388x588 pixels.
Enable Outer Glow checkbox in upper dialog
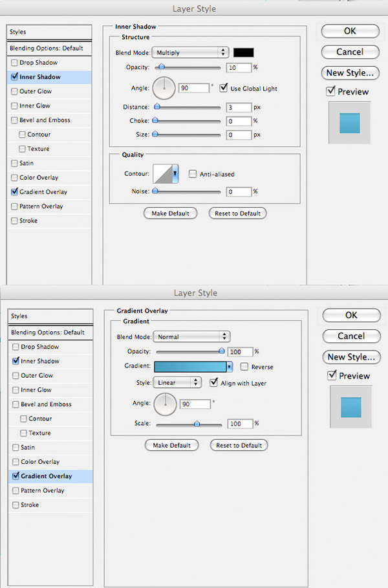pos(14,91)
